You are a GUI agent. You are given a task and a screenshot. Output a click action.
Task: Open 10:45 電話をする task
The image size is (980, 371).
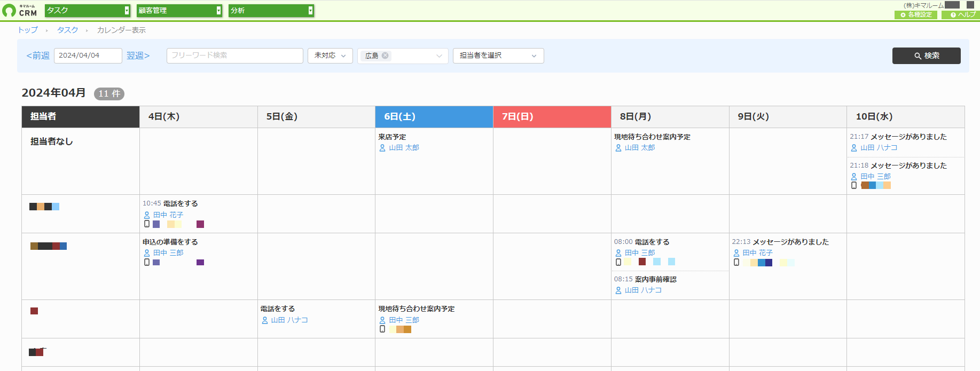(x=170, y=204)
